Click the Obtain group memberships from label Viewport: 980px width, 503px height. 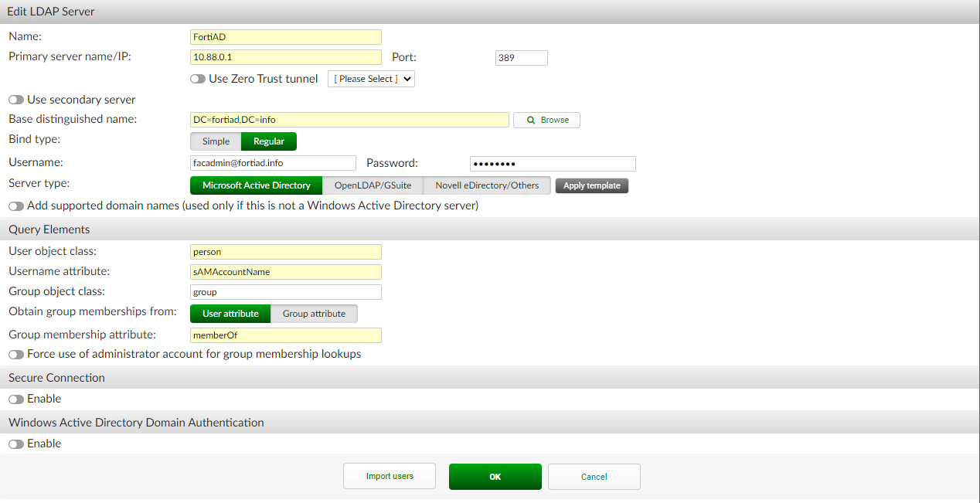[93, 312]
